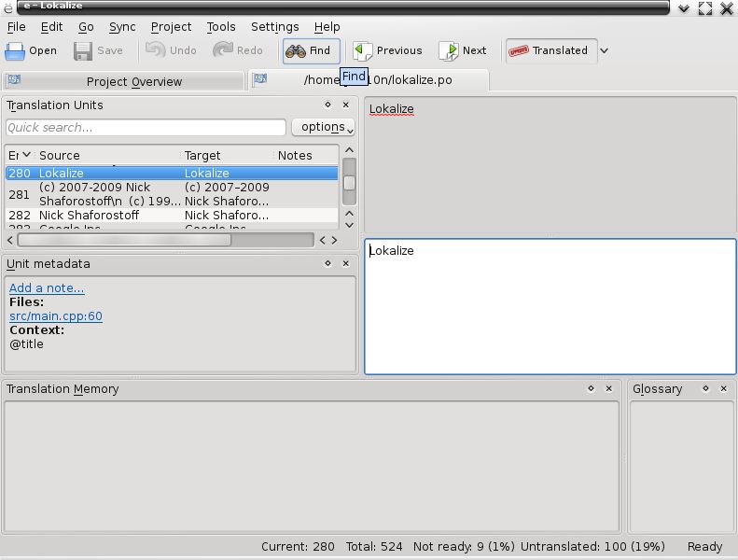Open the Project menu
738x560 pixels.
(x=171, y=27)
